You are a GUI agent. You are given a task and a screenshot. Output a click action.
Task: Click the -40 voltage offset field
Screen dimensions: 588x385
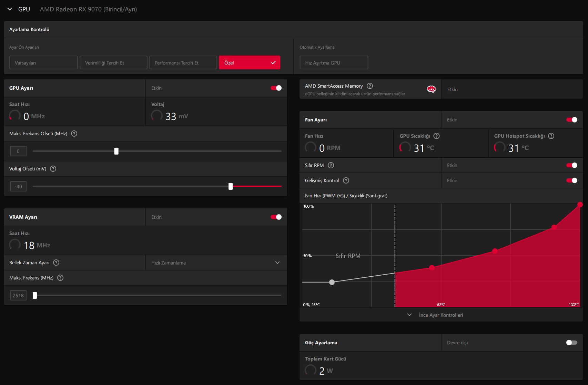(x=18, y=186)
